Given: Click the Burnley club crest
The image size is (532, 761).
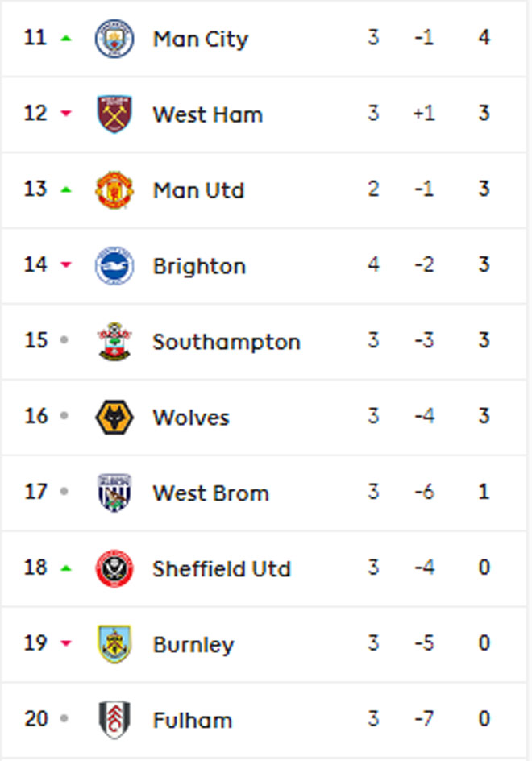Looking at the screenshot, I should coord(114,645).
